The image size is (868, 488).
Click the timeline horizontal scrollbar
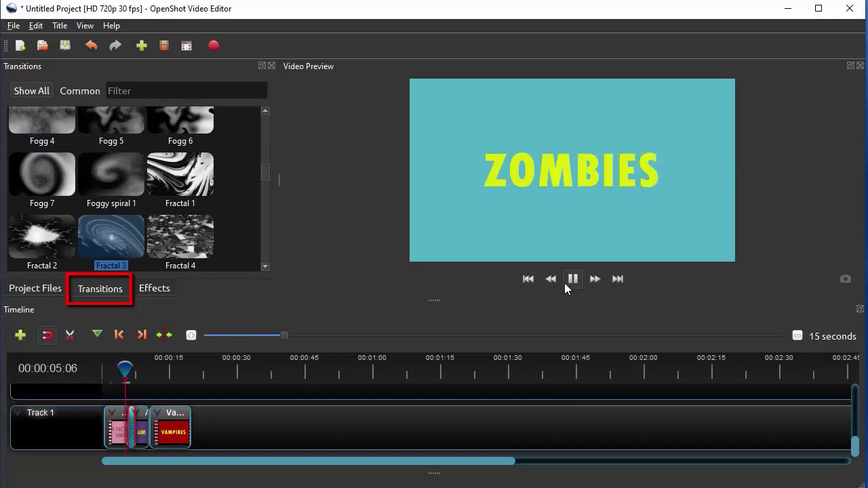point(309,461)
